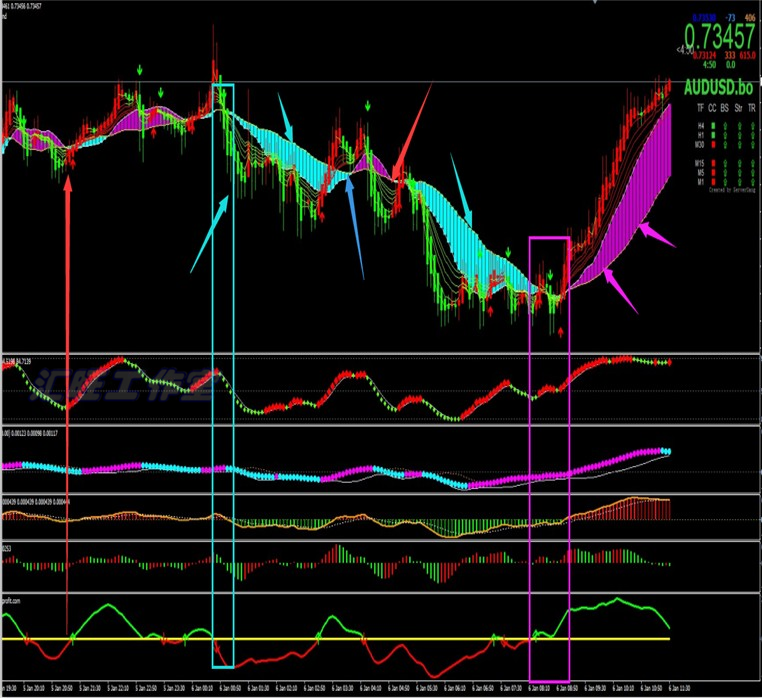Click the M15 timeframe label
This screenshot has width=762, height=698.
tap(699, 163)
